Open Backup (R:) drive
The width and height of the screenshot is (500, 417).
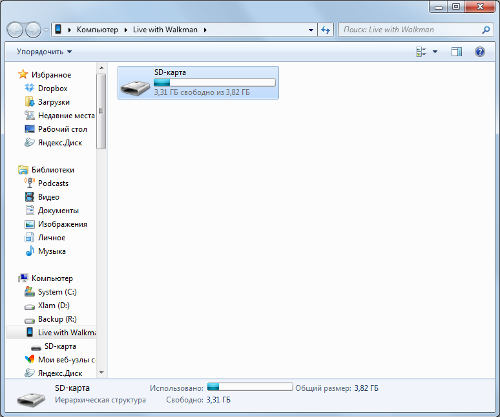[57, 319]
